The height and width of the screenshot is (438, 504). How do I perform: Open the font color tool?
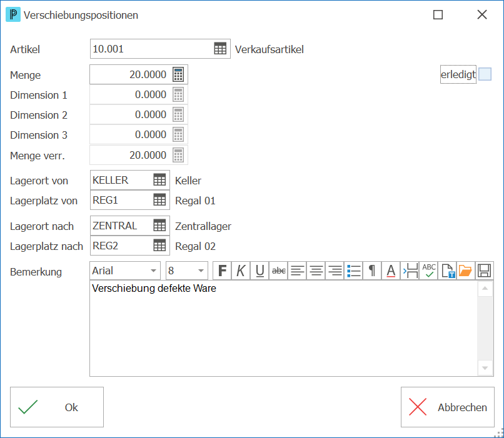pyautogui.click(x=391, y=271)
